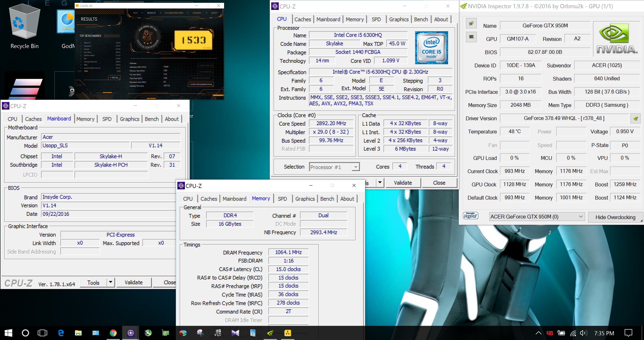Click the 1533 score panel in Catzilla
This screenshot has height=340, width=644.
[x=194, y=40]
